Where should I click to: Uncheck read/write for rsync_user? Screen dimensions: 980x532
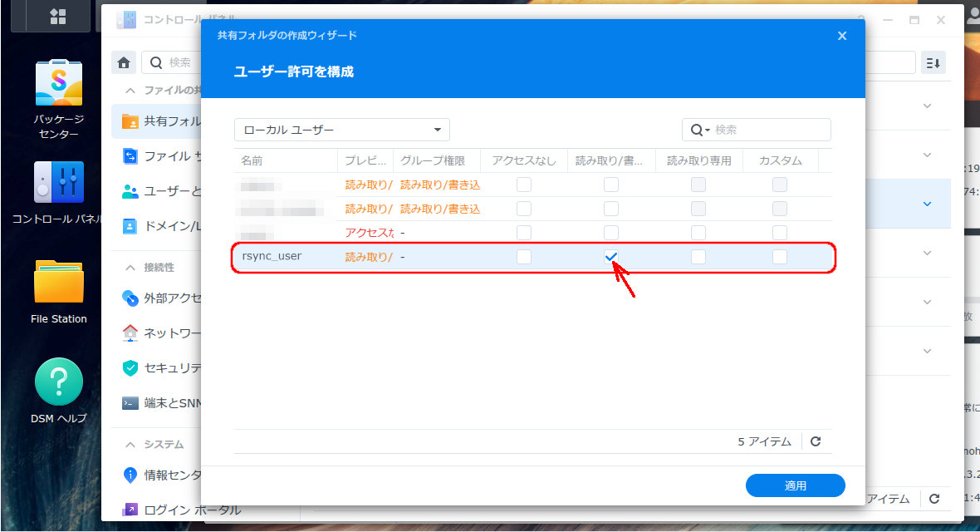611,257
